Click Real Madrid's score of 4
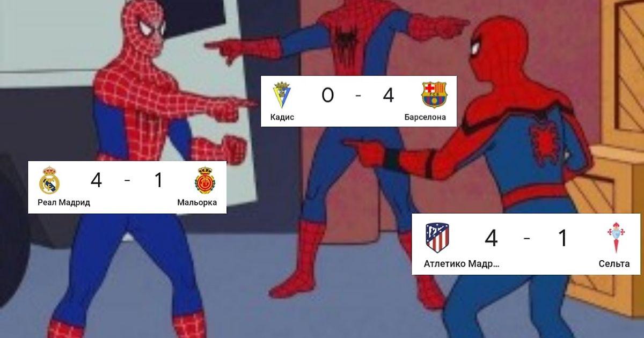Viewport: 644px width, 338px height. pyautogui.click(x=96, y=181)
